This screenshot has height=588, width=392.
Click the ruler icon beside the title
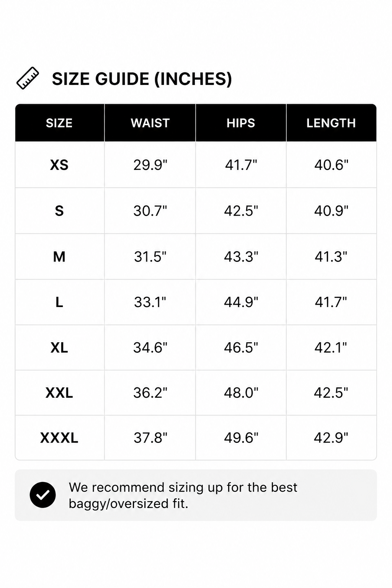28,78
